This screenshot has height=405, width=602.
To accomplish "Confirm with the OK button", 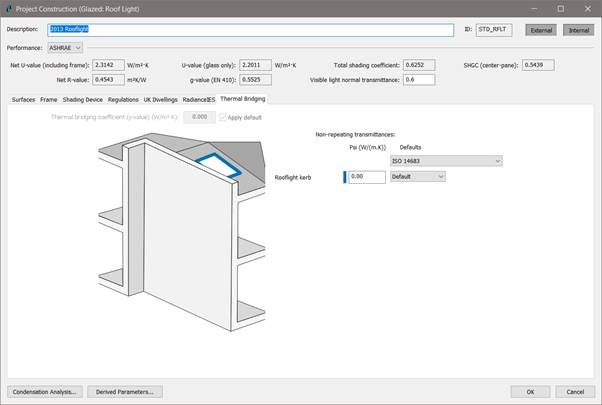I will [x=530, y=391].
